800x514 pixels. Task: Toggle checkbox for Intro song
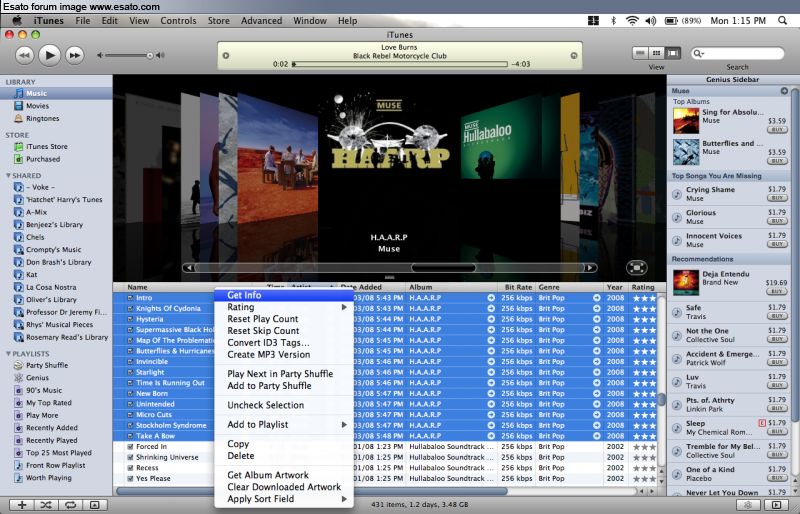point(130,298)
